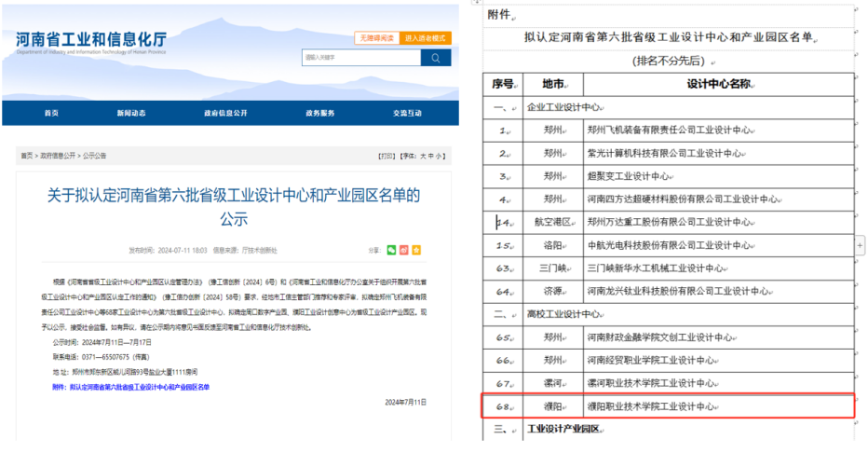Open the 首页 navigation menu item
868x467 pixels.
coord(51,113)
